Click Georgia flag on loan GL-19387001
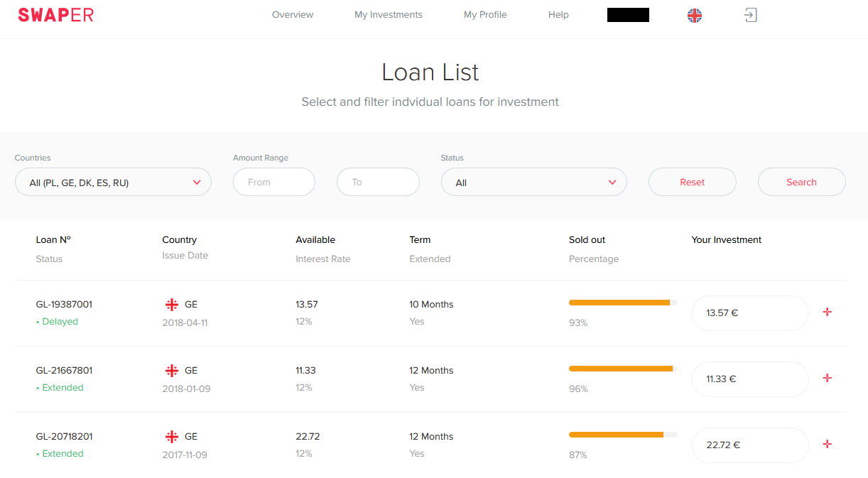Image resolution: width=868 pixels, height=478 pixels. (x=171, y=305)
